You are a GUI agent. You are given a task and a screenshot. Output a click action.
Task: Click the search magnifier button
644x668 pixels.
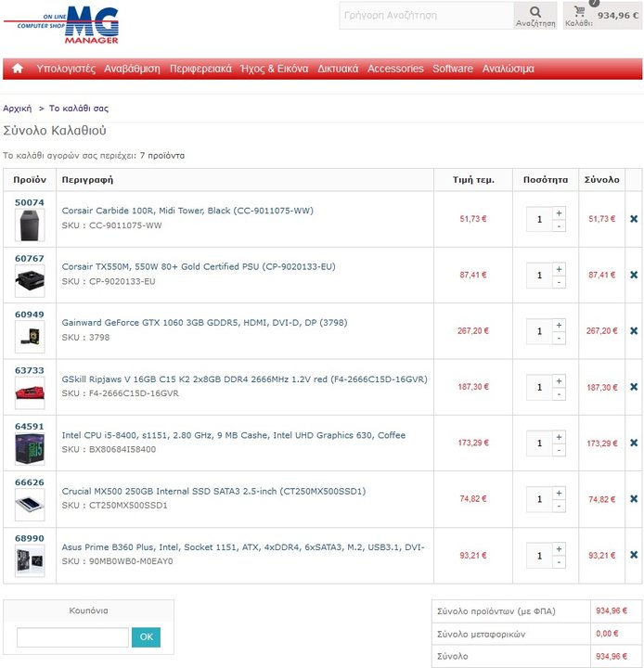click(535, 16)
